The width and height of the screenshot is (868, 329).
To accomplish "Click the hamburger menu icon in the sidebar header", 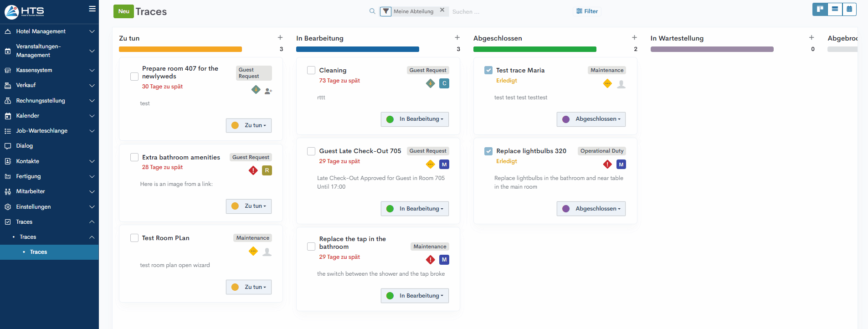I will pos(92,9).
